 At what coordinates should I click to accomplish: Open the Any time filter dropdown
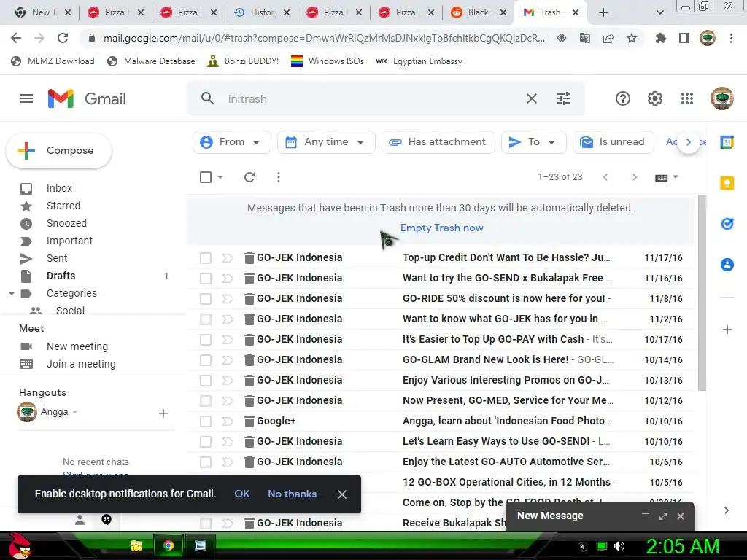326,142
